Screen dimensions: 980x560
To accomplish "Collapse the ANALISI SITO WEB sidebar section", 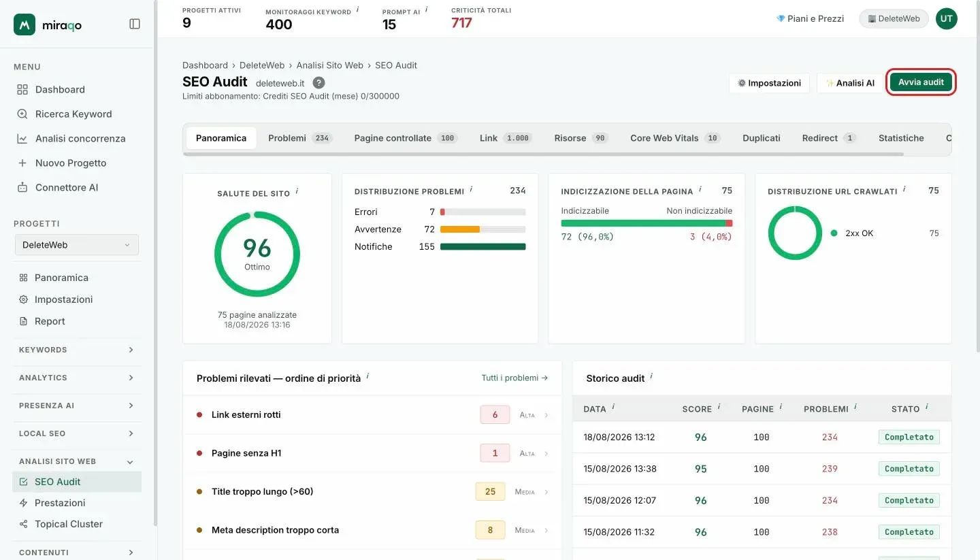I will (76, 461).
